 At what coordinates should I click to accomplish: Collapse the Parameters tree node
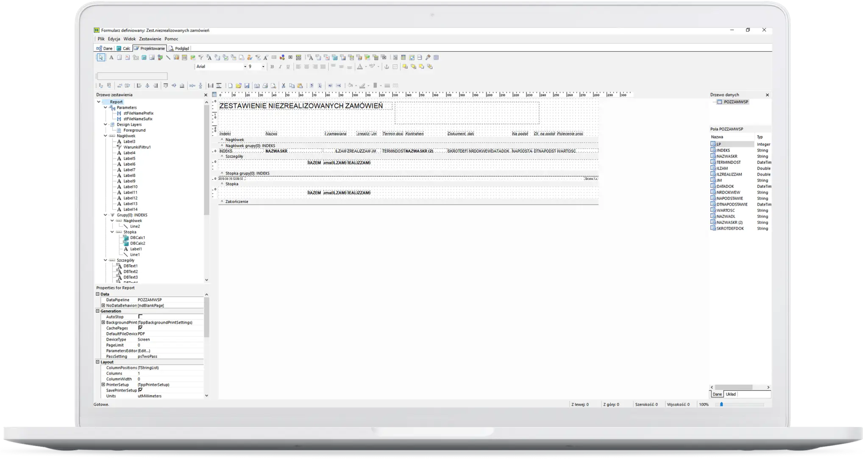pos(106,108)
